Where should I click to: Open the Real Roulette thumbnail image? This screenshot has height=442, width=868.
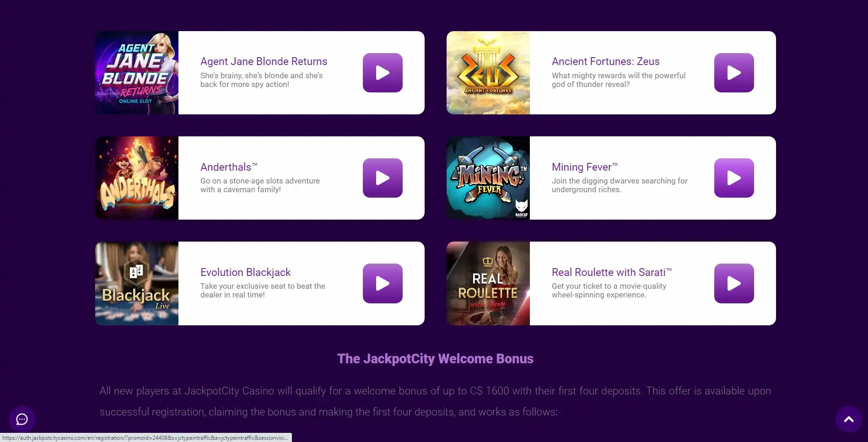tap(488, 283)
